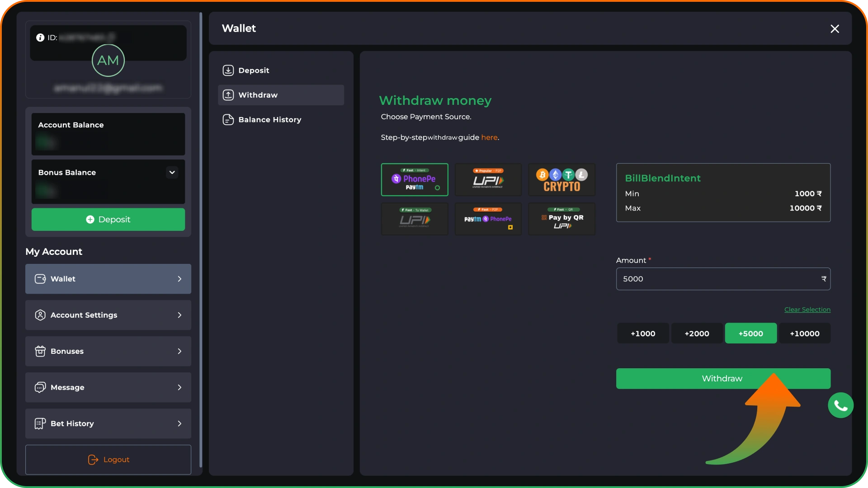Open the Balance History tab

click(281, 120)
